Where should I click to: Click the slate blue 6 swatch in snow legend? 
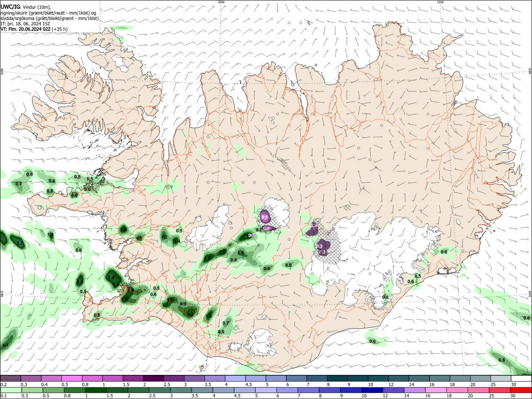(296, 378)
